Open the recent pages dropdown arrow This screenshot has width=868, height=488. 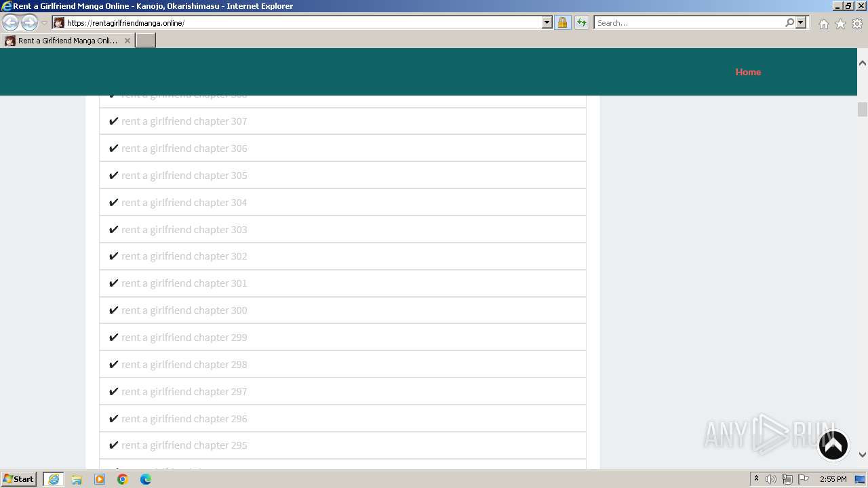tap(45, 23)
